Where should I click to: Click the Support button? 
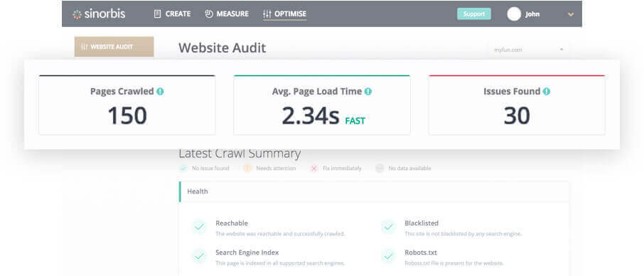tap(474, 14)
